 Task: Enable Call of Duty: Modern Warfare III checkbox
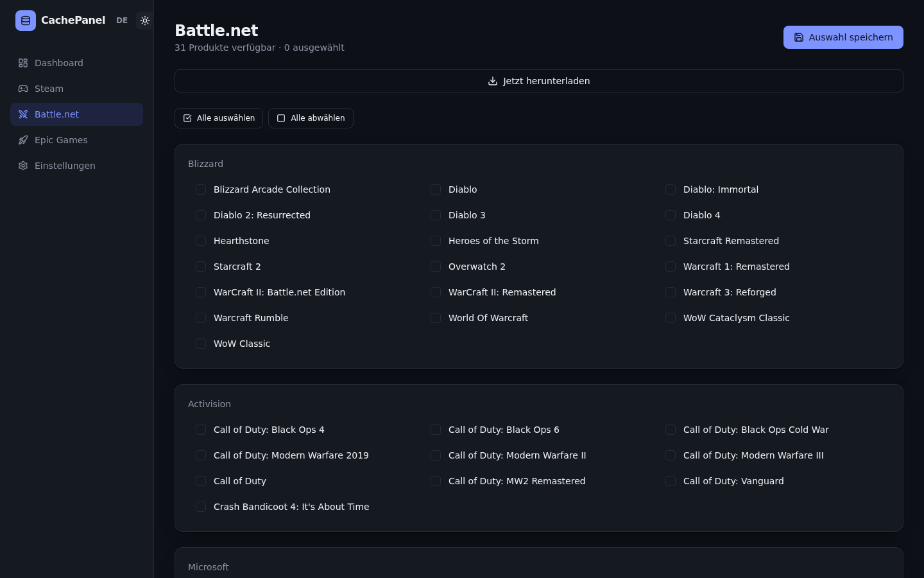click(671, 455)
